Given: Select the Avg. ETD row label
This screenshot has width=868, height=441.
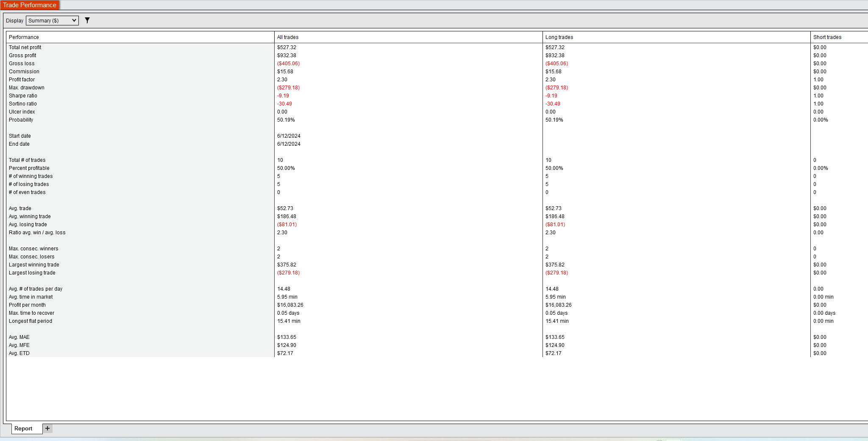Looking at the screenshot, I should click(19, 353).
